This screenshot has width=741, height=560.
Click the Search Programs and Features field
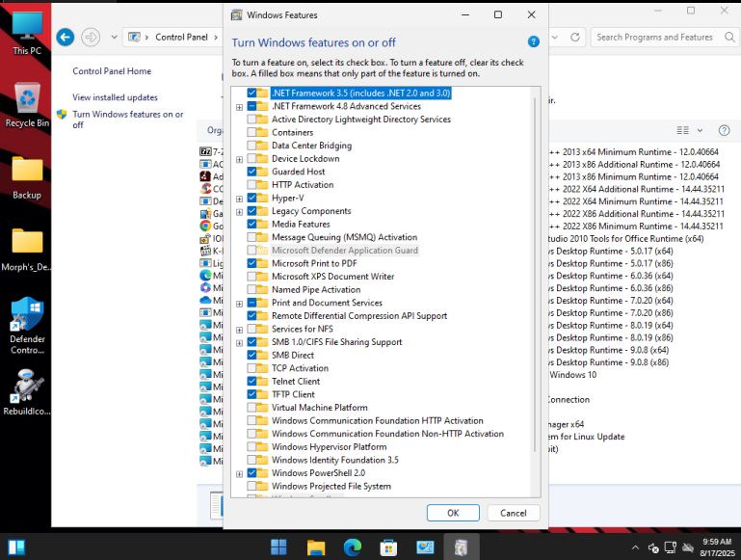click(x=654, y=37)
